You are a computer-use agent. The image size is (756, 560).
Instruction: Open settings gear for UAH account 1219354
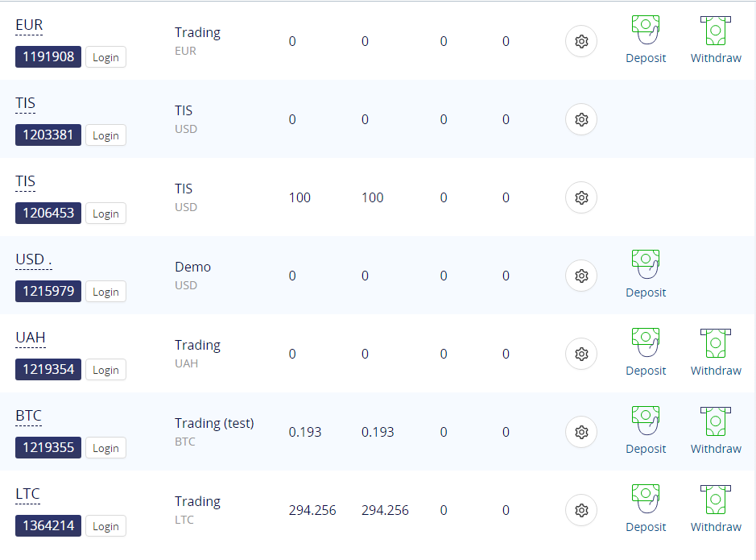coord(581,354)
